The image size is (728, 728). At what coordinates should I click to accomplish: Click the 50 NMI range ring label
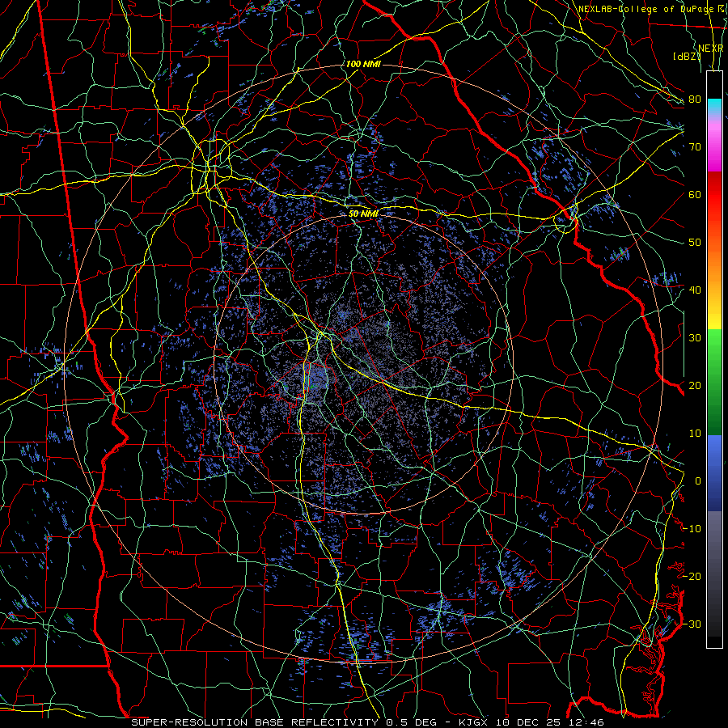click(363, 214)
